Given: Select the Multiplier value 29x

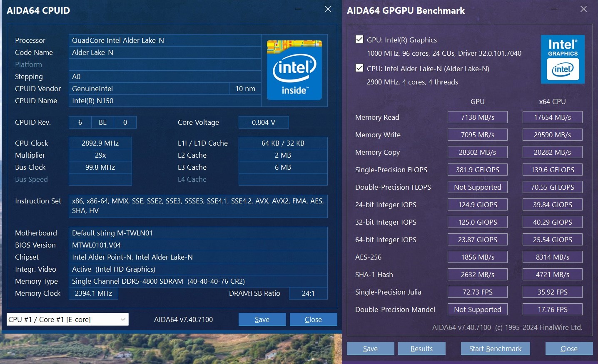Looking at the screenshot, I should click(100, 155).
